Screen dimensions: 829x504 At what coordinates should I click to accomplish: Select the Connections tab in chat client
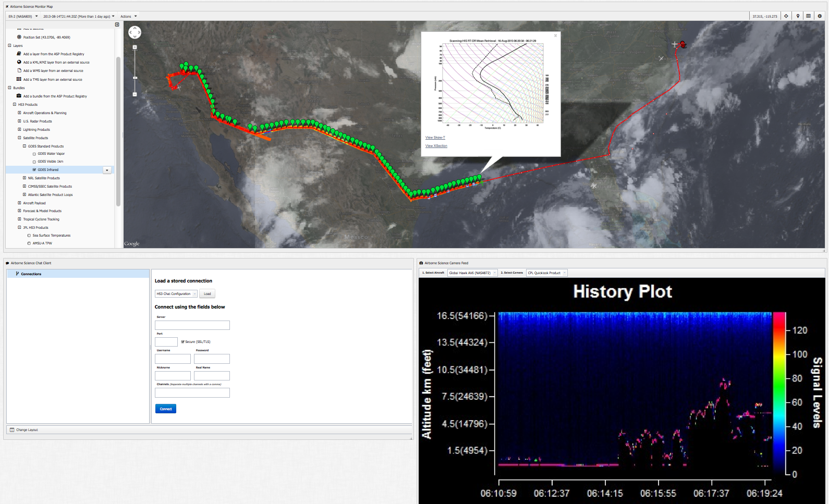click(x=31, y=274)
